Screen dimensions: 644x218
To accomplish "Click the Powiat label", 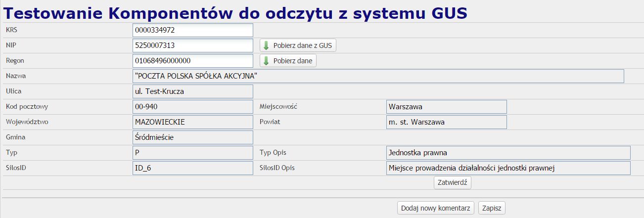I will (270, 122).
